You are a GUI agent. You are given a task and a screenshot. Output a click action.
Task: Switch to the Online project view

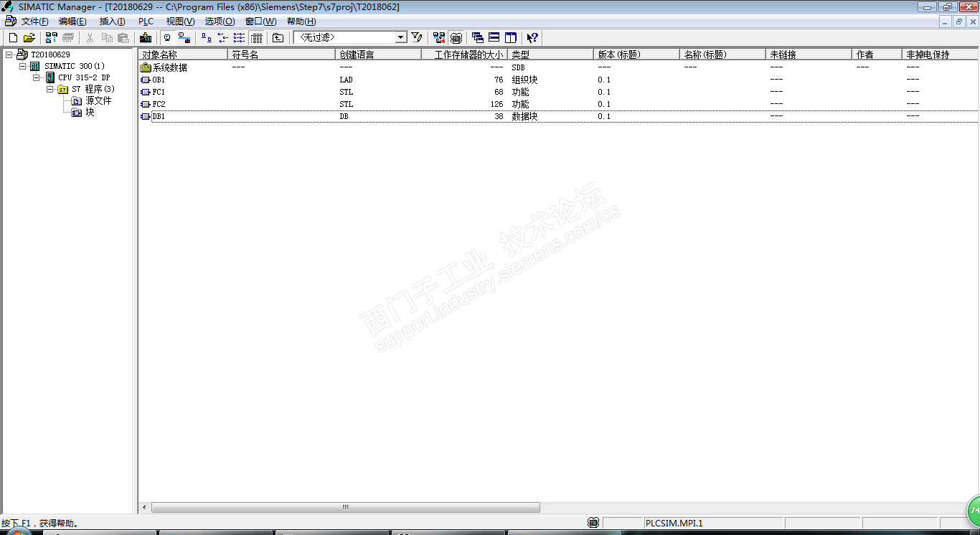point(184,37)
